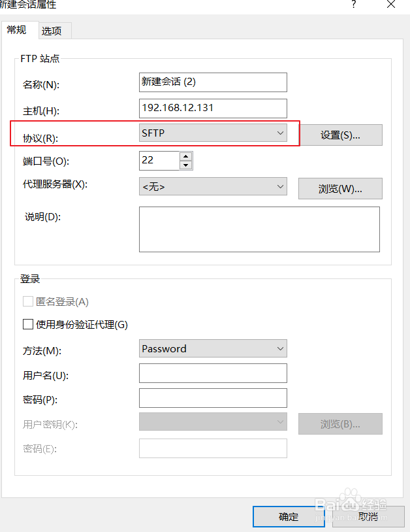Open the 协议 SFTP dropdown

(x=213, y=133)
